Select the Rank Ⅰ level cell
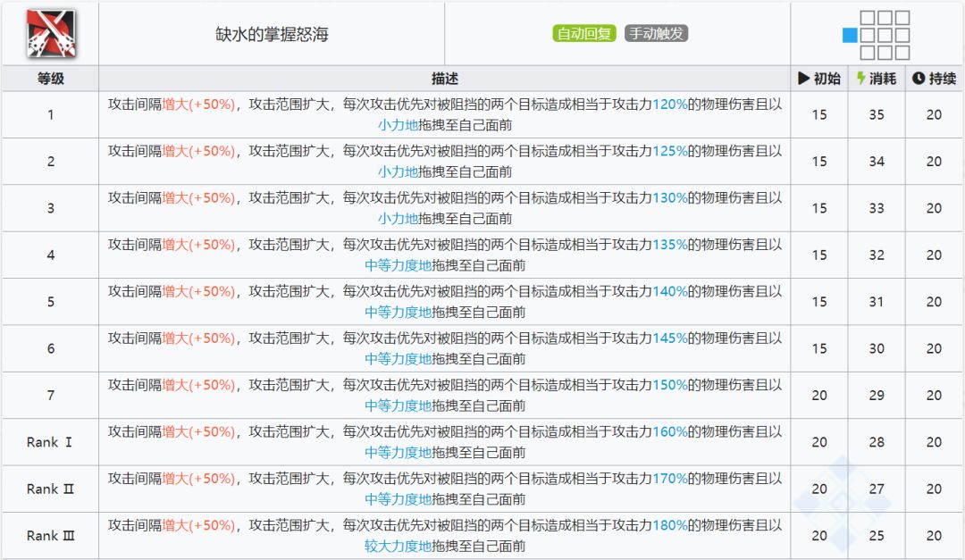The height and width of the screenshot is (560, 965). [x=50, y=442]
